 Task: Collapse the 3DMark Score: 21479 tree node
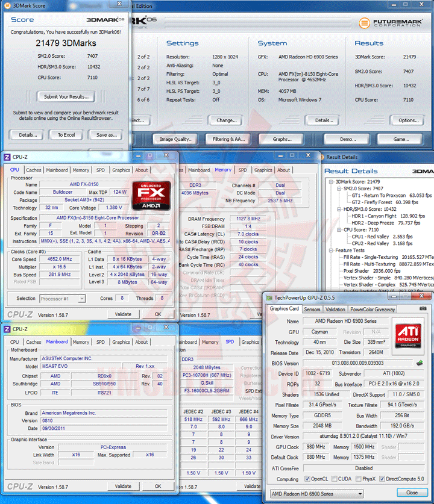pyautogui.click(x=331, y=182)
